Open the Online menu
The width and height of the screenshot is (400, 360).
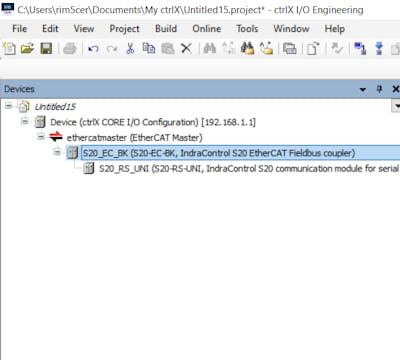206,29
